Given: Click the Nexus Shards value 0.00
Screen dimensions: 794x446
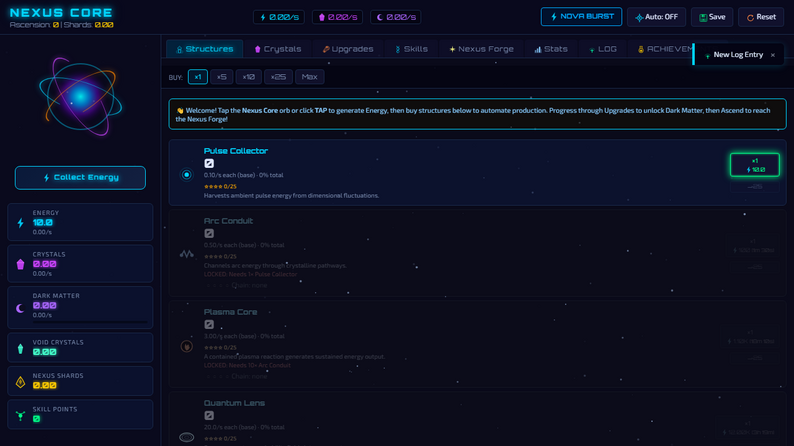Looking at the screenshot, I should coord(45,385).
